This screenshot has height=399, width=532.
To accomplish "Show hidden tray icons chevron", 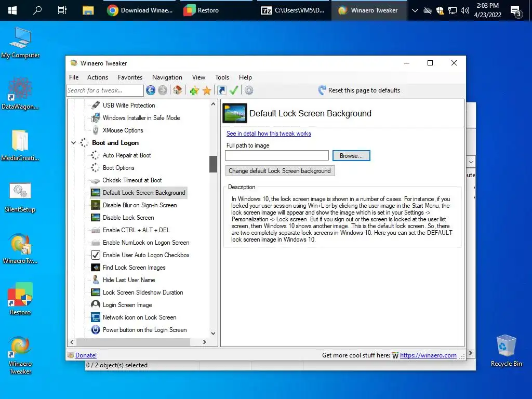I will tap(415, 10).
